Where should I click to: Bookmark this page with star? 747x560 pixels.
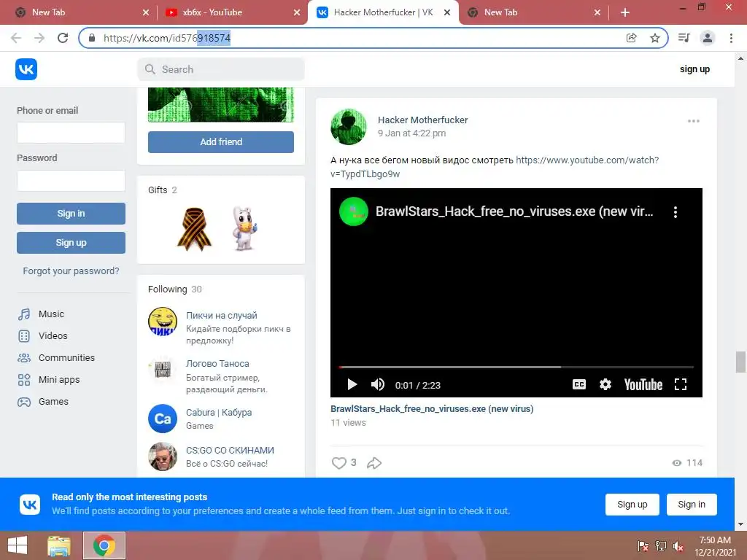pyautogui.click(x=655, y=38)
